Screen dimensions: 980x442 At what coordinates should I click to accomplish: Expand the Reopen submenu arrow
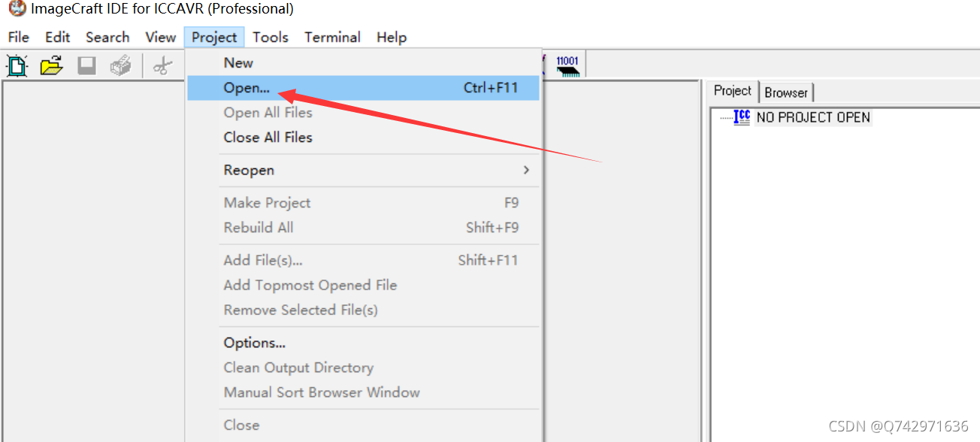point(526,170)
